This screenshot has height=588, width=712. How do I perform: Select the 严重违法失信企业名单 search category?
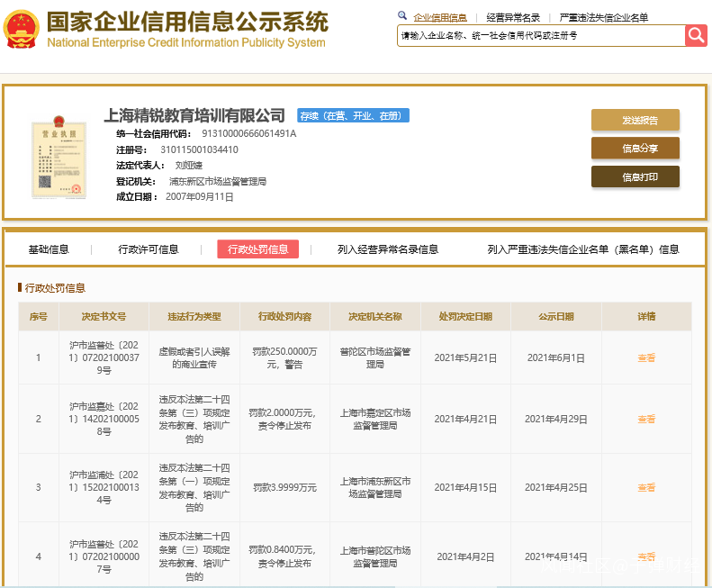click(603, 17)
